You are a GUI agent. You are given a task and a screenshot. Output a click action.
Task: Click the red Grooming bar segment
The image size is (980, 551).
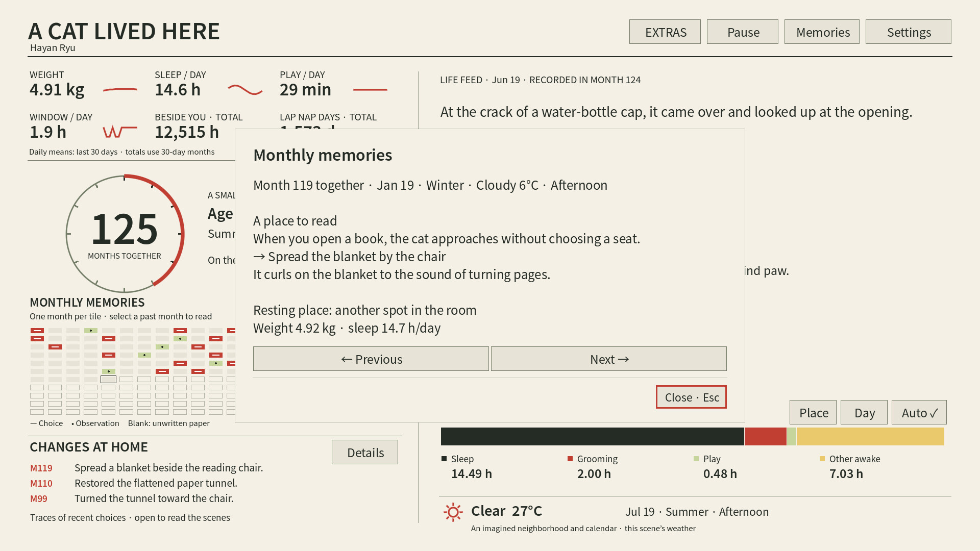point(766,436)
